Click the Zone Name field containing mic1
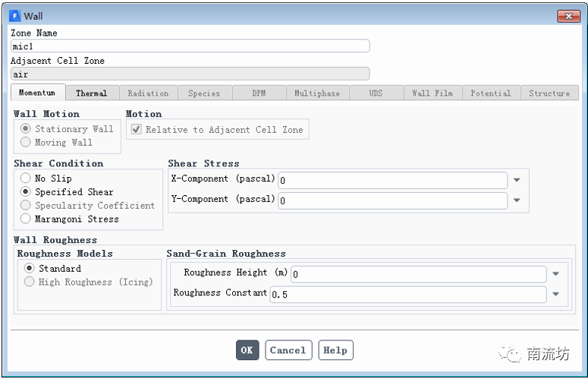Viewport: 588px width, 379px height. point(190,46)
